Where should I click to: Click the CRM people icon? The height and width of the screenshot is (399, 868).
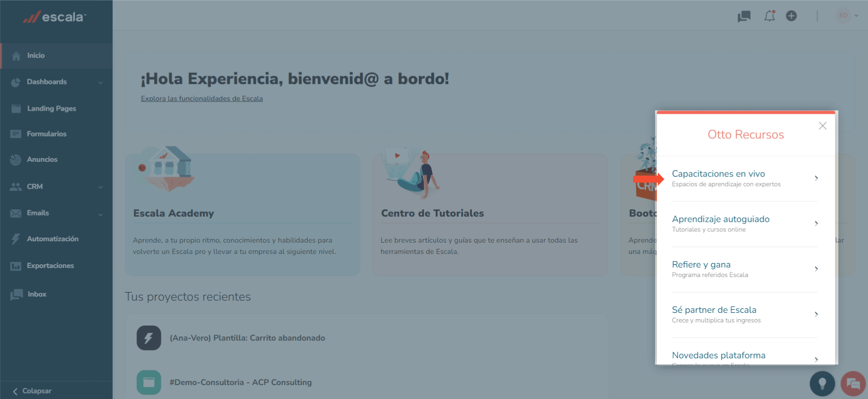16,186
